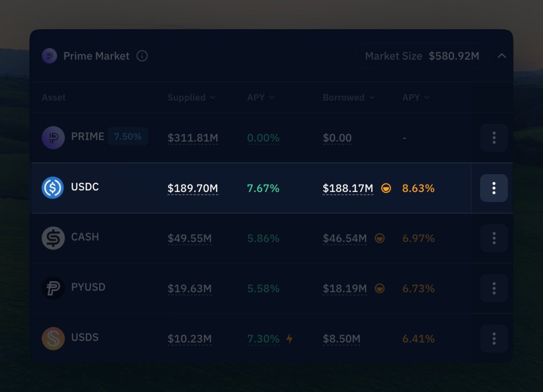Click the PYUSD token icon
The image size is (543, 392).
53,288
